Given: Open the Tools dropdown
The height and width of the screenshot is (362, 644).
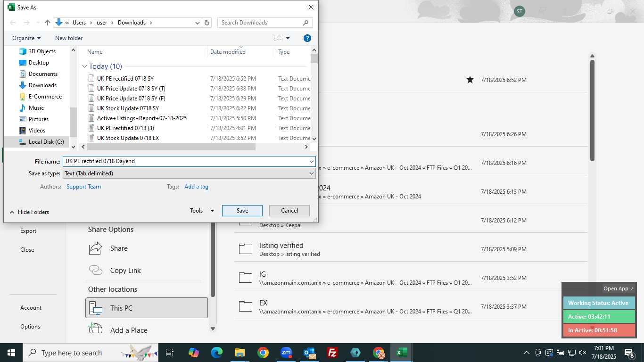Looking at the screenshot, I should 202,211.
